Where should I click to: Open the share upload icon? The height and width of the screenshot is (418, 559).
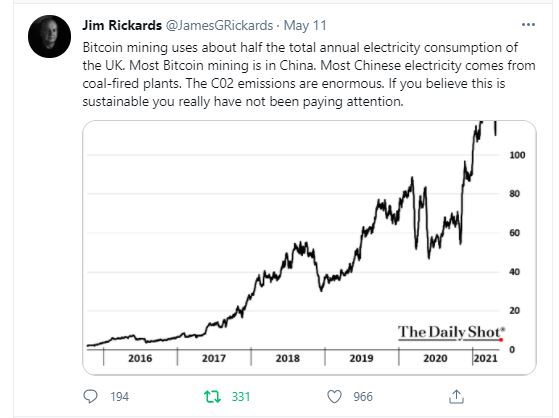pyautogui.click(x=456, y=396)
